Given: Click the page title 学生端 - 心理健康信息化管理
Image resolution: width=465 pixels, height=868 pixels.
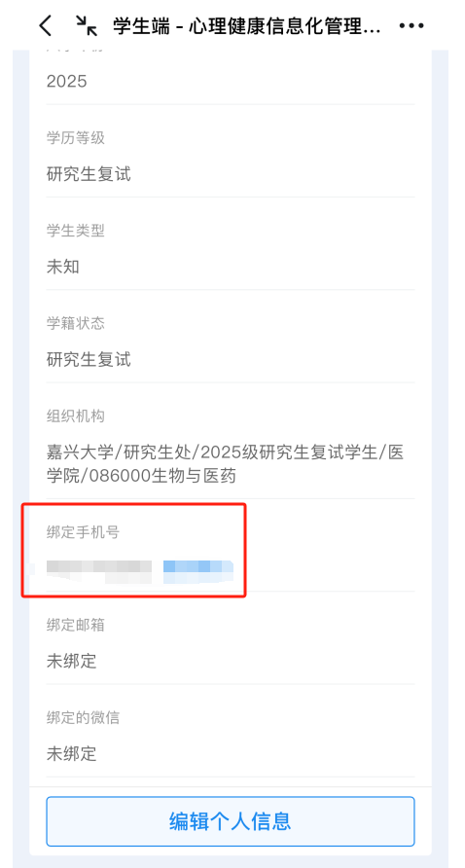Looking at the screenshot, I should [x=247, y=26].
